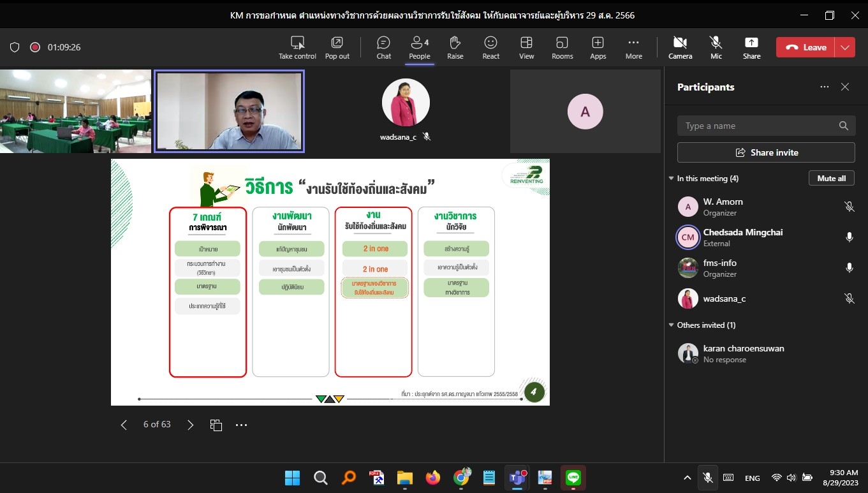Click Share screen icon
Viewport: 868px width, 493px height.
click(x=751, y=47)
